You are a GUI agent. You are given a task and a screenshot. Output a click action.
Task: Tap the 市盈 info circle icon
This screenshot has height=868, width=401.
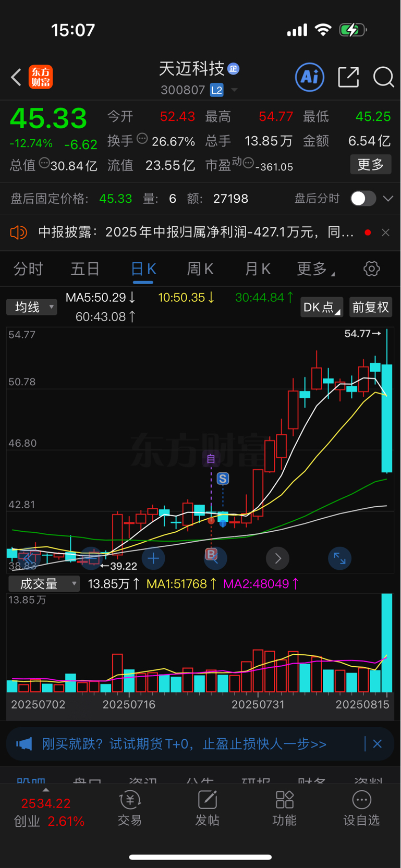point(248,163)
